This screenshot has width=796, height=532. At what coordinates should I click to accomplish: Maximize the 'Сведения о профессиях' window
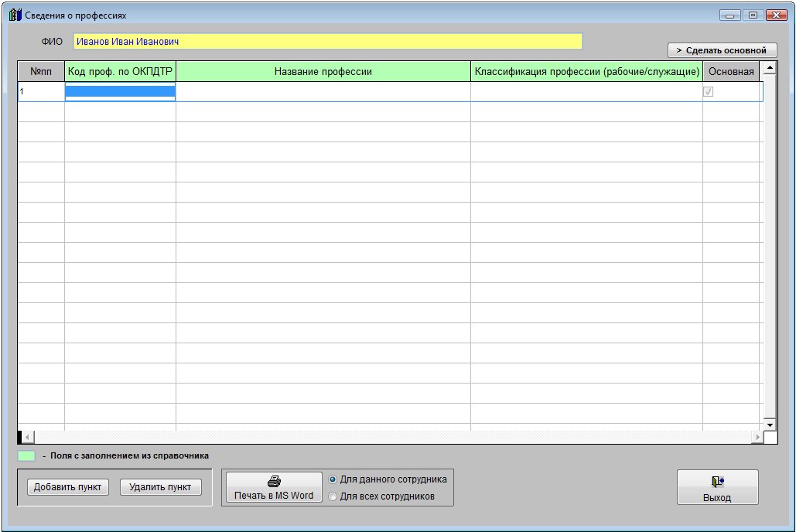(x=753, y=15)
